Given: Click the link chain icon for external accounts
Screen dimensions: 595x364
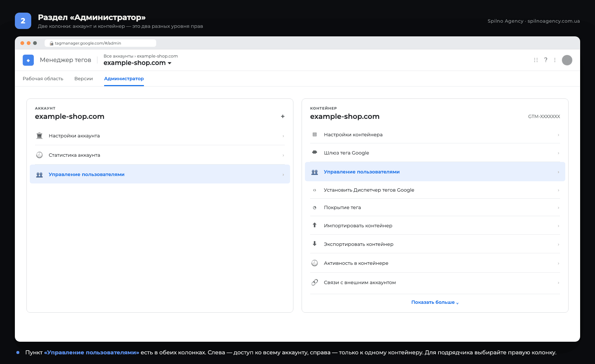Looking at the screenshot, I should (x=315, y=282).
